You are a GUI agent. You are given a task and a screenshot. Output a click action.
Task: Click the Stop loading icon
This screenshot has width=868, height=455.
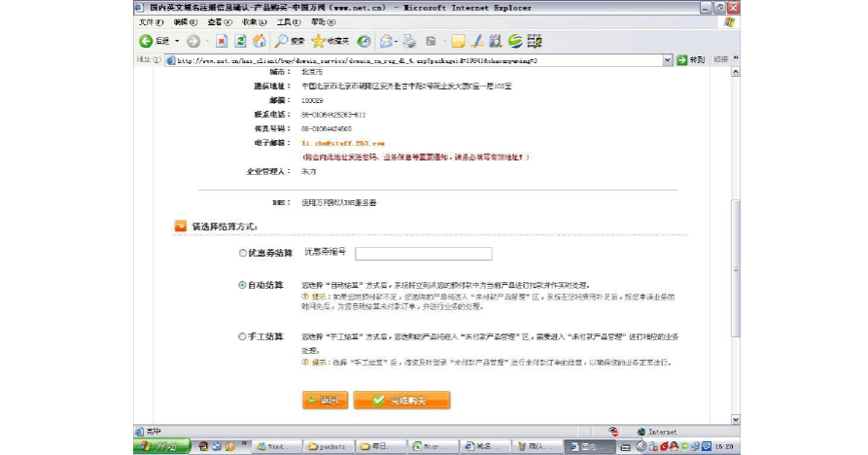point(222,41)
